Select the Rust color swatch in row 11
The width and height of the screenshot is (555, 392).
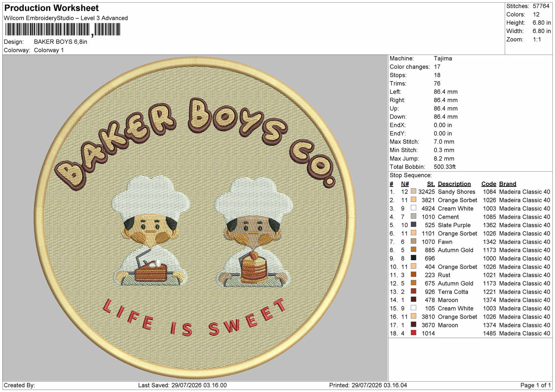pos(413,275)
